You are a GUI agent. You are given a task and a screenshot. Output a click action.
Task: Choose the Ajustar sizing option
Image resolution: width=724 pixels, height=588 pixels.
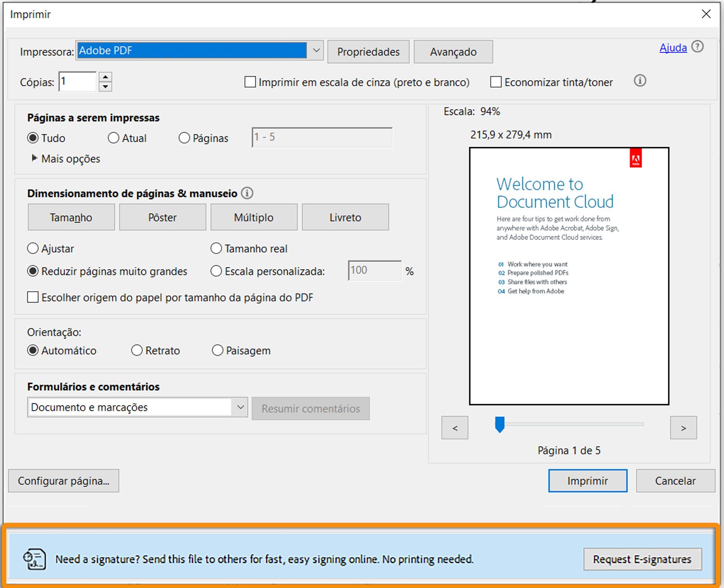[33, 248]
